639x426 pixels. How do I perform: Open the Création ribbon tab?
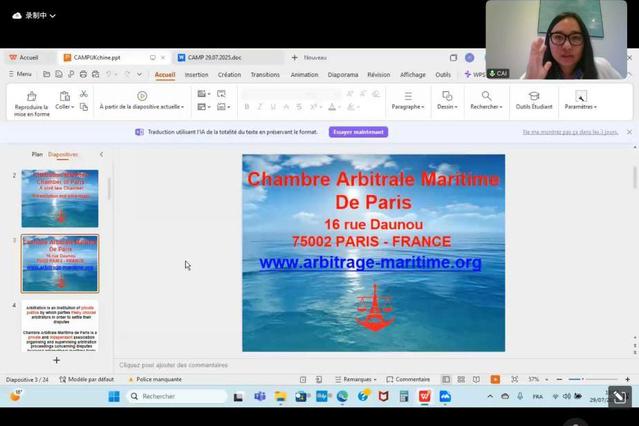pos(229,75)
